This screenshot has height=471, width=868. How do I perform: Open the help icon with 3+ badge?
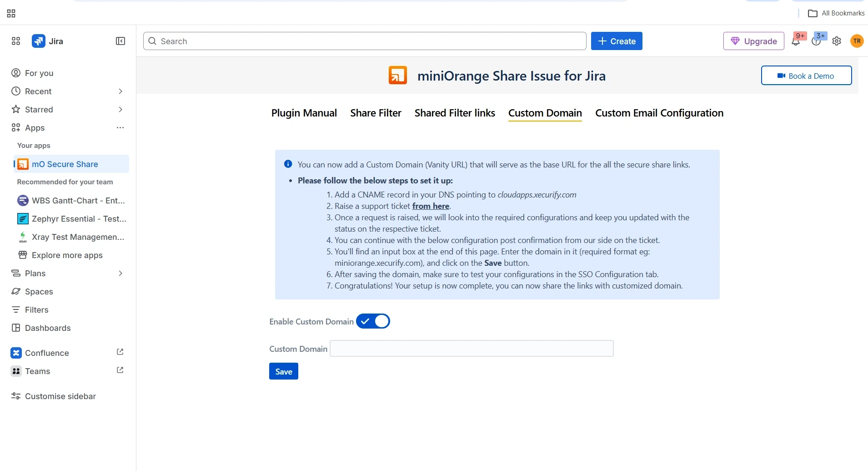coord(816,41)
